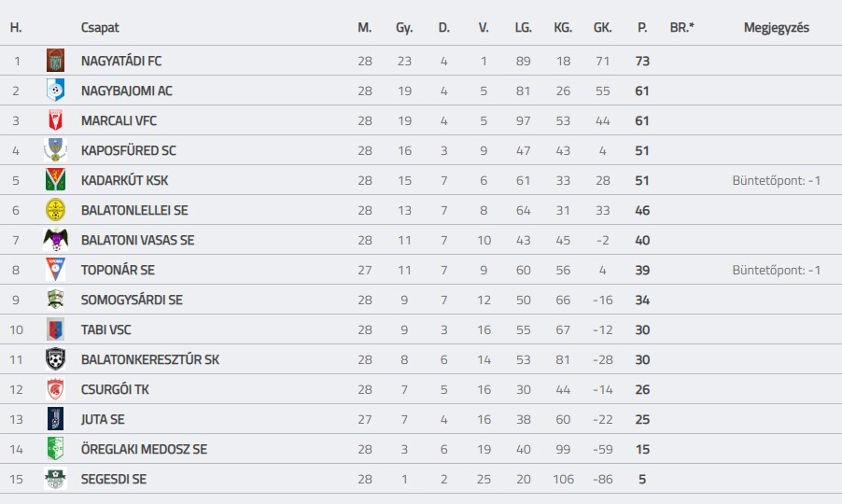Open the yellow Balatonlellei SE emblem

[x=55, y=210]
